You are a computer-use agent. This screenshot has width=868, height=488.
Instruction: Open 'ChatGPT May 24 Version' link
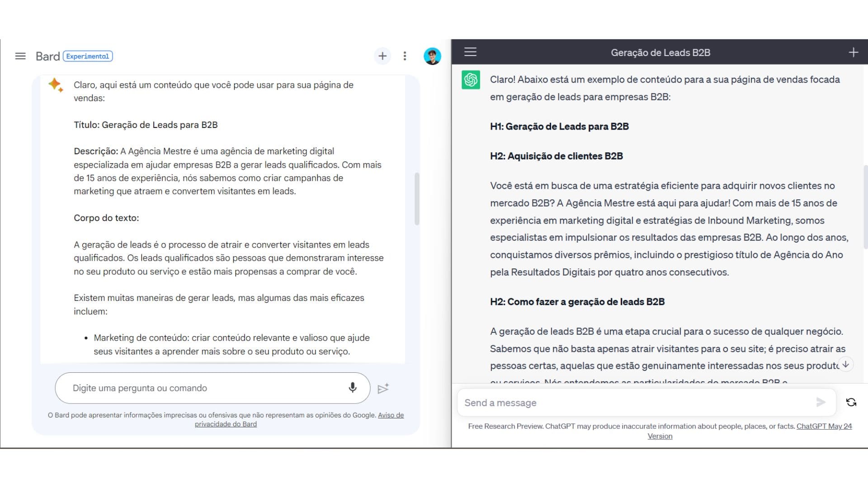[x=824, y=426]
